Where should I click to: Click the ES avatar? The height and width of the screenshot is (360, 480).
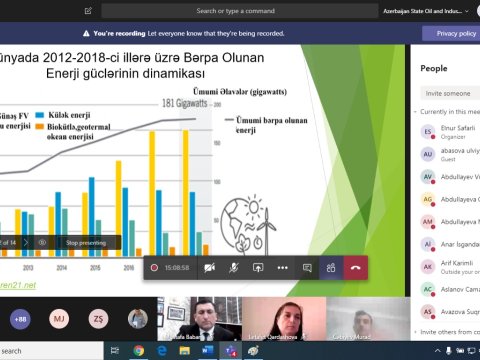pyautogui.click(x=428, y=132)
